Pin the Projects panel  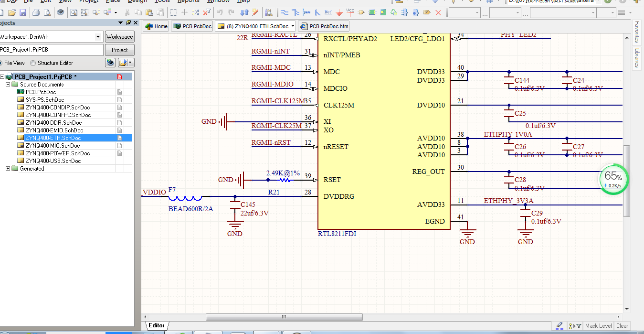pyautogui.click(x=128, y=22)
